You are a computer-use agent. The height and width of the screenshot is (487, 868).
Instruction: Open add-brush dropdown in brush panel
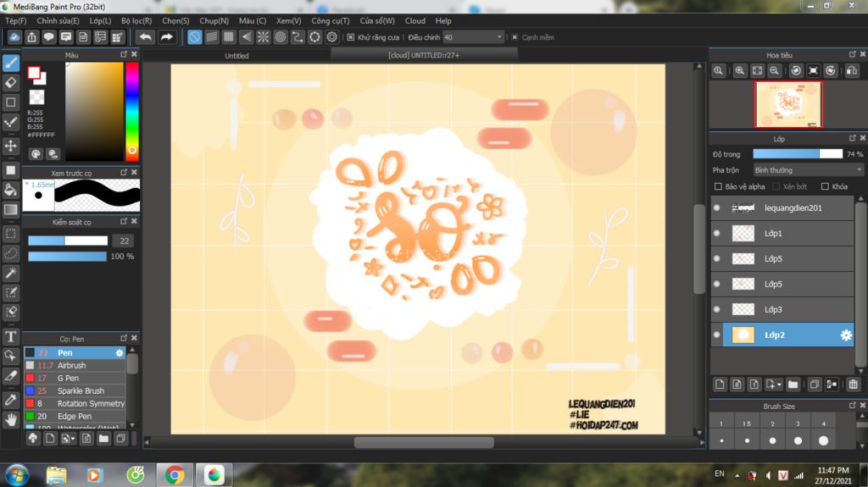[68, 439]
